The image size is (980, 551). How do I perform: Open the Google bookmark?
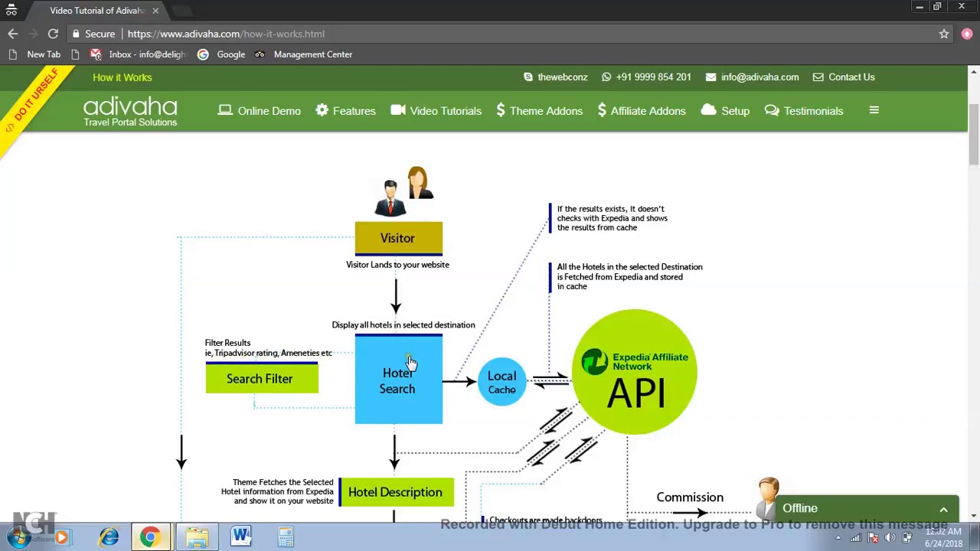(221, 54)
